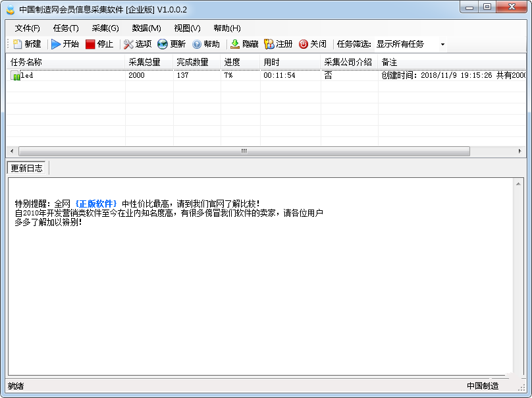Sort by 完成数量 column header

(x=197, y=62)
